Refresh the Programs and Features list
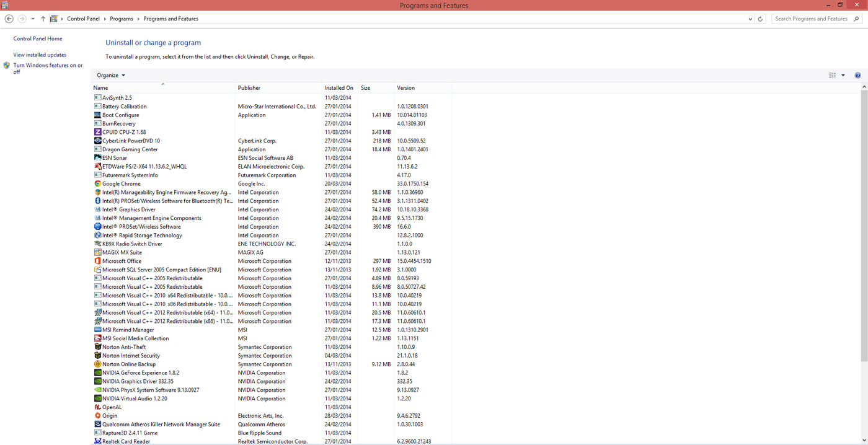 [x=761, y=19]
